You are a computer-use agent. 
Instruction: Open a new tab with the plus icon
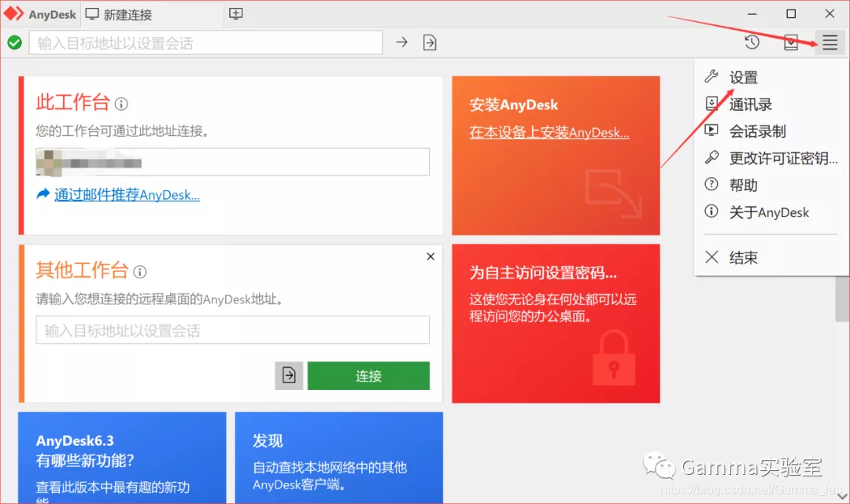pos(235,13)
